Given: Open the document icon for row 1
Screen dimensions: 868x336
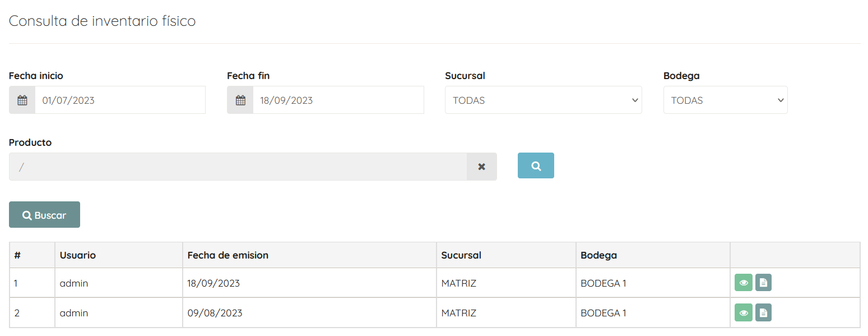Looking at the screenshot, I should tap(763, 283).
